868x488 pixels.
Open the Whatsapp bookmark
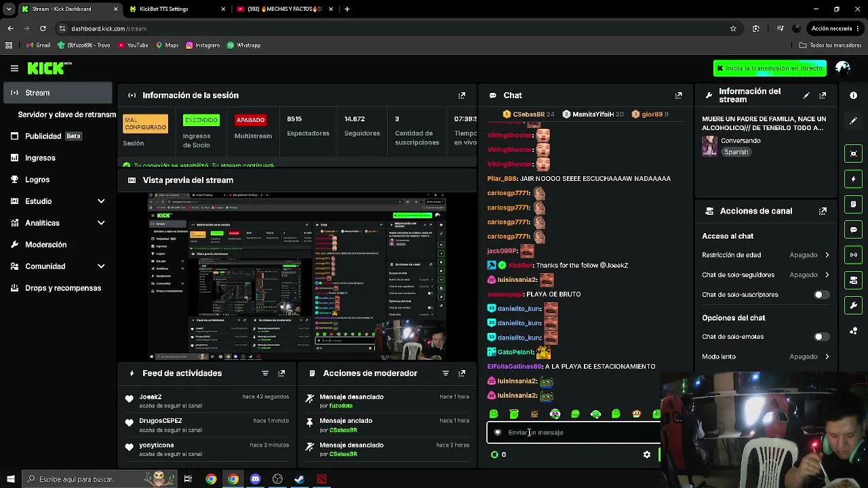coord(243,45)
